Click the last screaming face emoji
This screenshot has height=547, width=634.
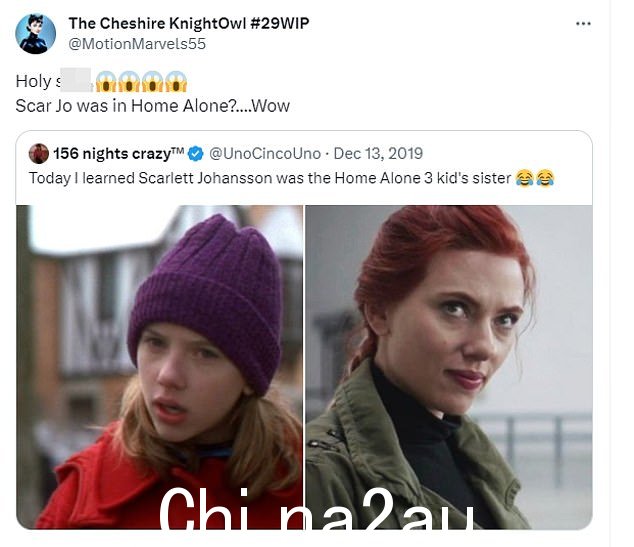click(x=176, y=81)
